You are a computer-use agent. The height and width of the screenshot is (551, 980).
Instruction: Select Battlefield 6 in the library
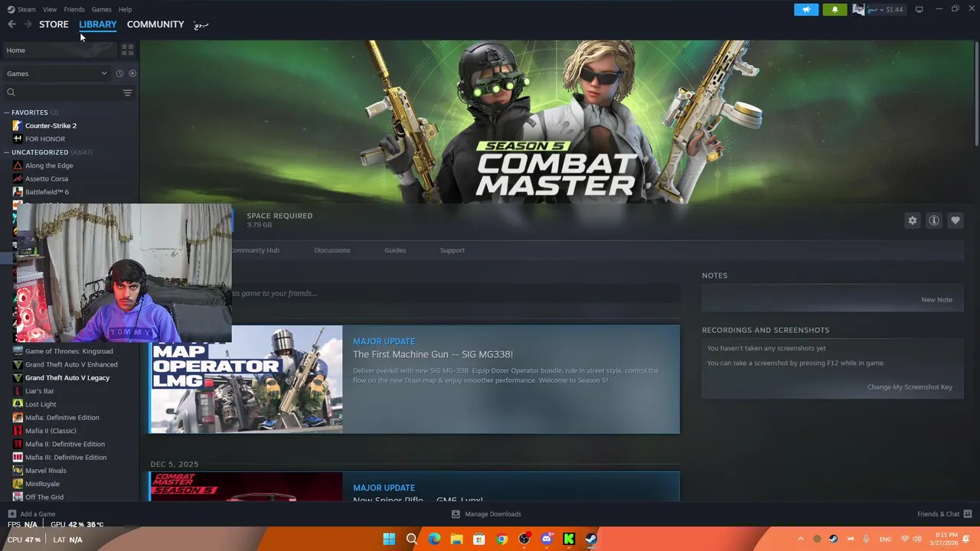(x=47, y=192)
